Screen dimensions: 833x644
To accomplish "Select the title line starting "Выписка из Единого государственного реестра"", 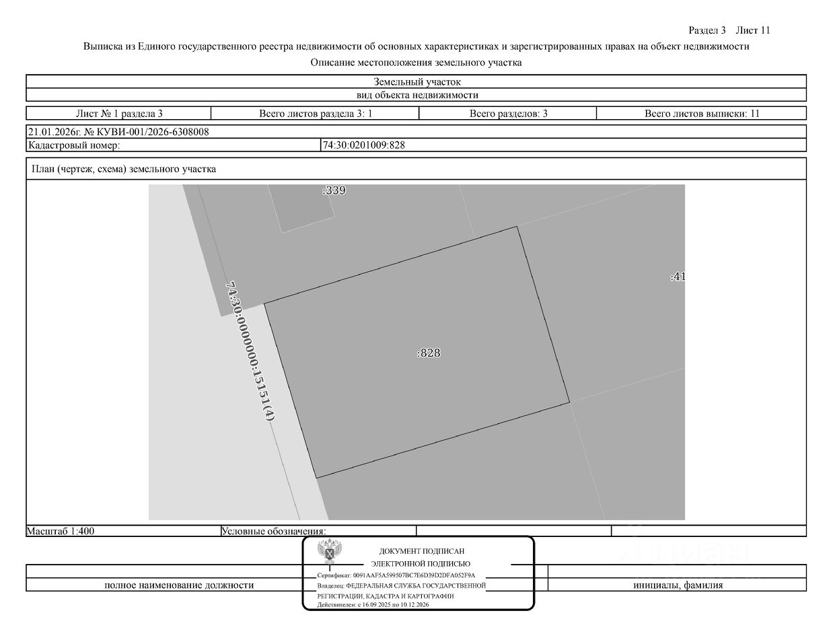I will click(x=416, y=46).
